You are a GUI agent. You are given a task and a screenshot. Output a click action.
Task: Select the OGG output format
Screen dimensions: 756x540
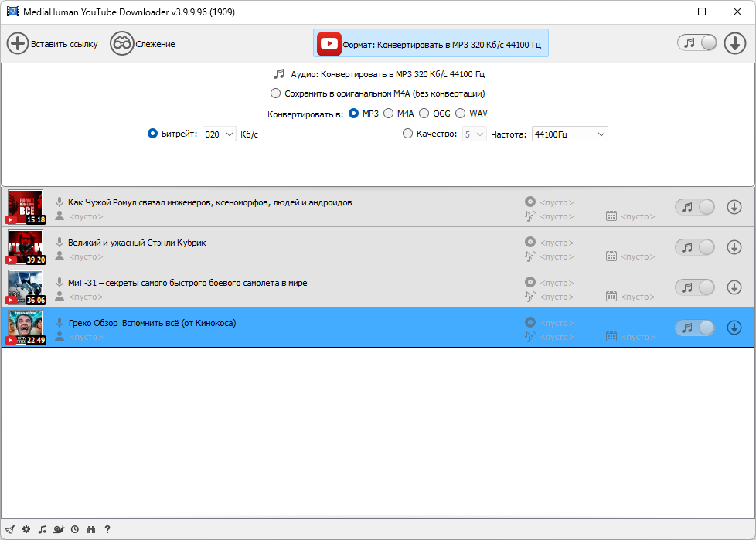tap(424, 113)
